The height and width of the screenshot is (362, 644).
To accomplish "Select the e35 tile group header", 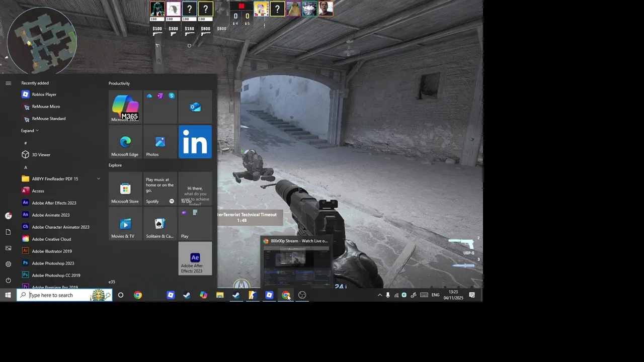I will tap(112, 282).
